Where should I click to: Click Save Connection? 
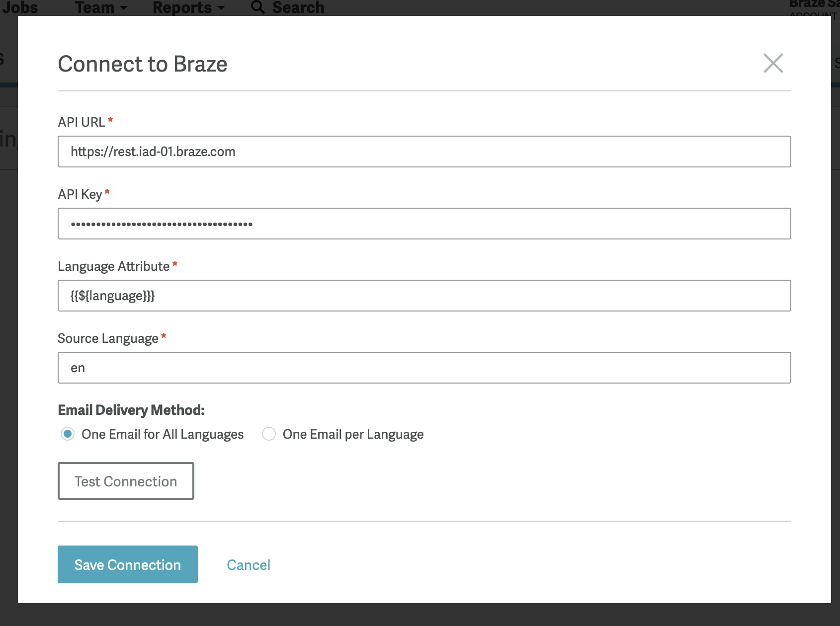coord(127,564)
